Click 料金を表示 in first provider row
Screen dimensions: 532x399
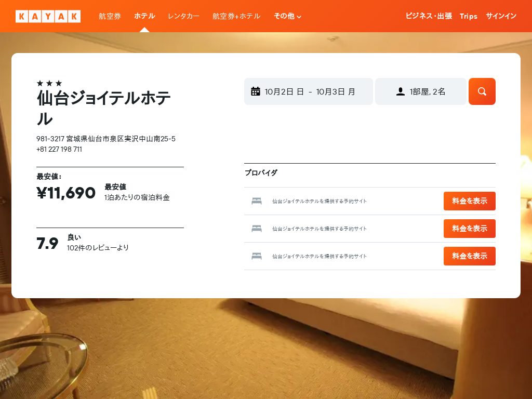(x=469, y=201)
